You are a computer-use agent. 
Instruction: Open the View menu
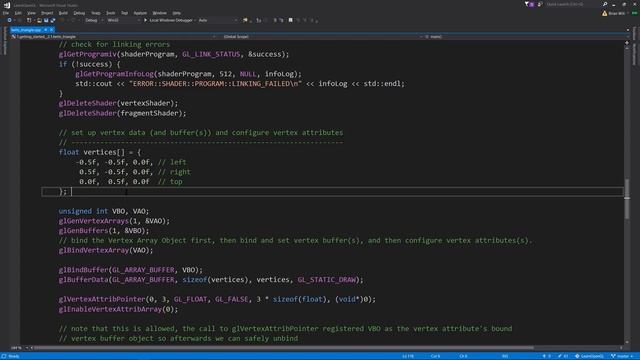pyautogui.click(x=31, y=13)
